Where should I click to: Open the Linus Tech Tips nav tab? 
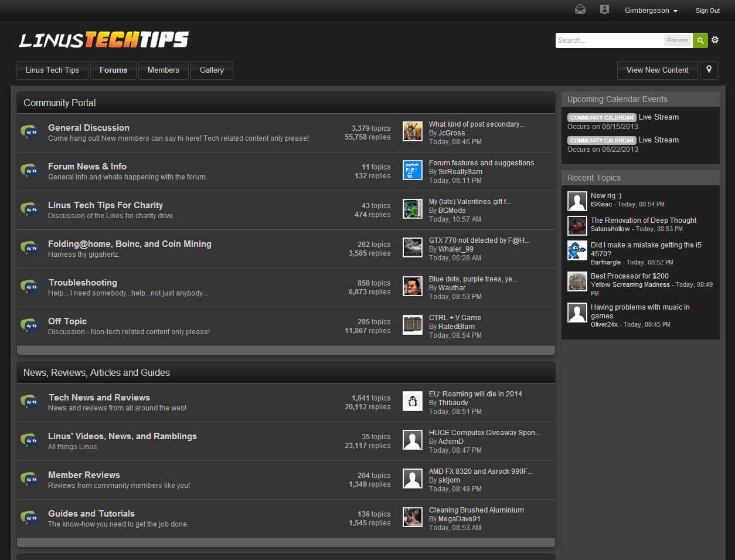pos(52,70)
